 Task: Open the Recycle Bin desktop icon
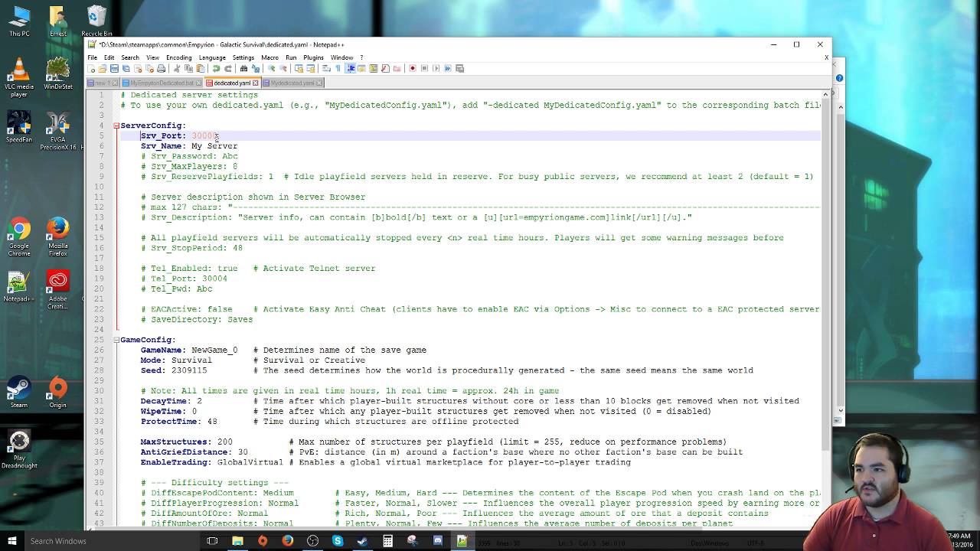96,21
